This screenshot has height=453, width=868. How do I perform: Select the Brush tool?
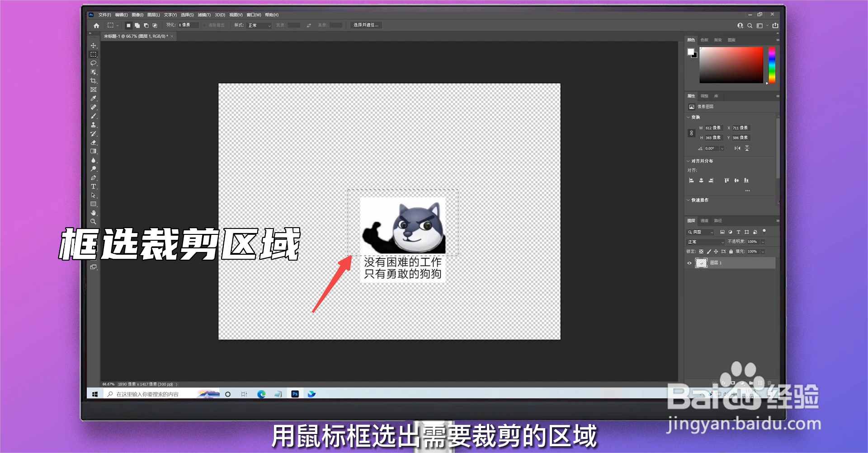pyautogui.click(x=94, y=116)
